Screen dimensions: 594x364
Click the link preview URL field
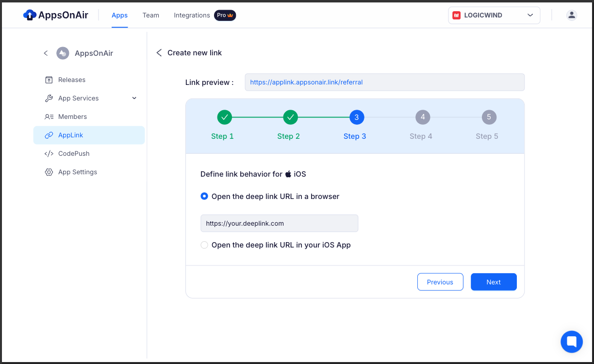pyautogui.click(x=385, y=82)
